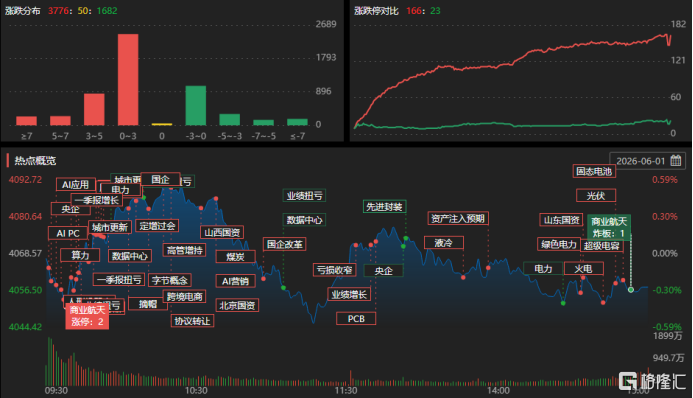Click the PCB hotspot label
Viewport: 693px width, 398px height.
[356, 318]
